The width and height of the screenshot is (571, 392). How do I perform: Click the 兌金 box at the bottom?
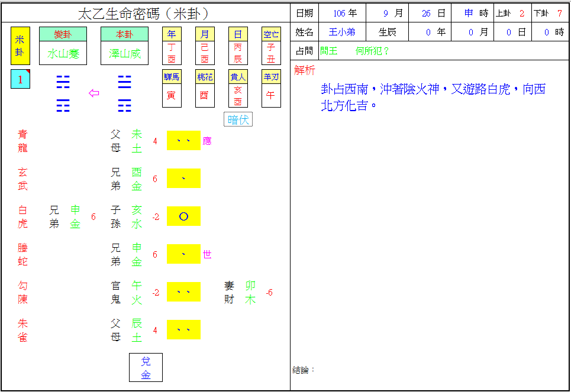(x=146, y=367)
